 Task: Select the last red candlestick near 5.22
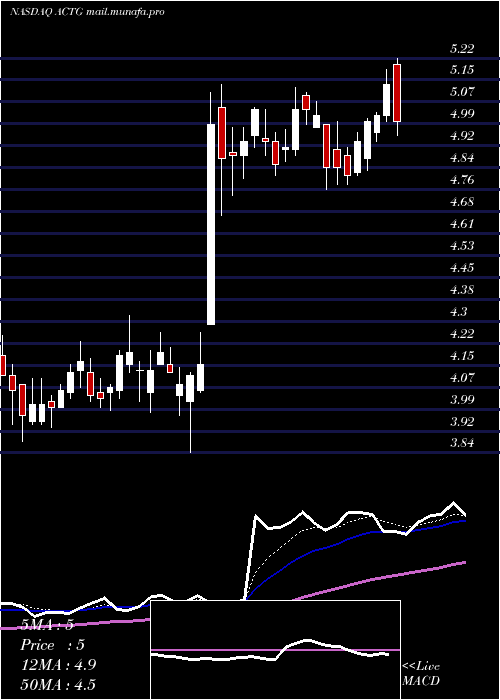(397, 93)
